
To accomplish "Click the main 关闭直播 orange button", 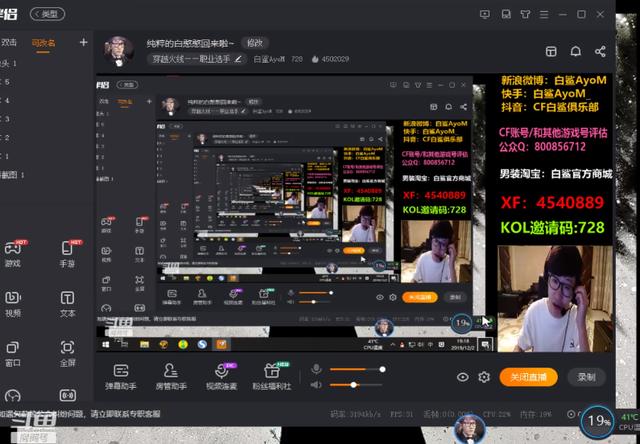I will [529, 377].
